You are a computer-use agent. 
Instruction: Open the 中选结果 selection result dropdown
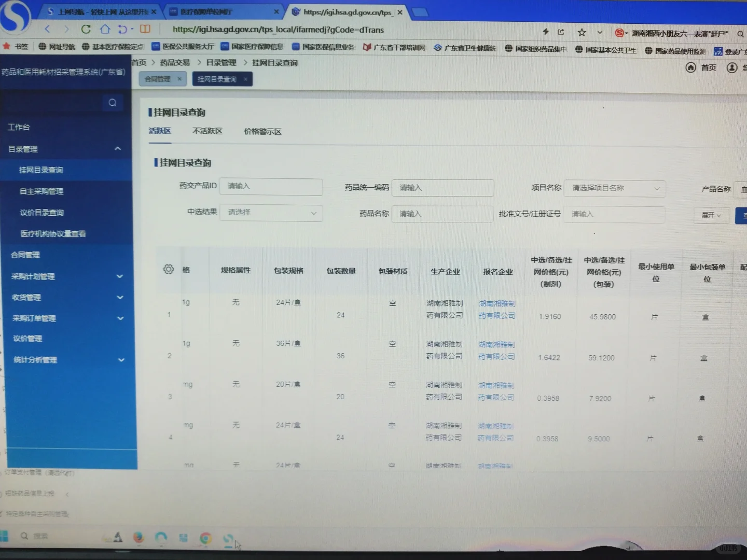coord(271,213)
